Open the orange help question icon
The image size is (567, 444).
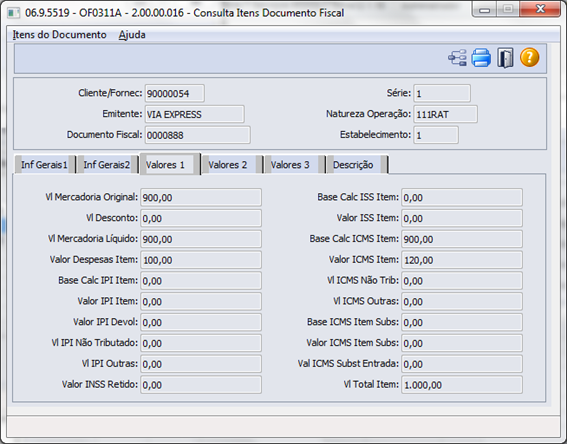530,57
